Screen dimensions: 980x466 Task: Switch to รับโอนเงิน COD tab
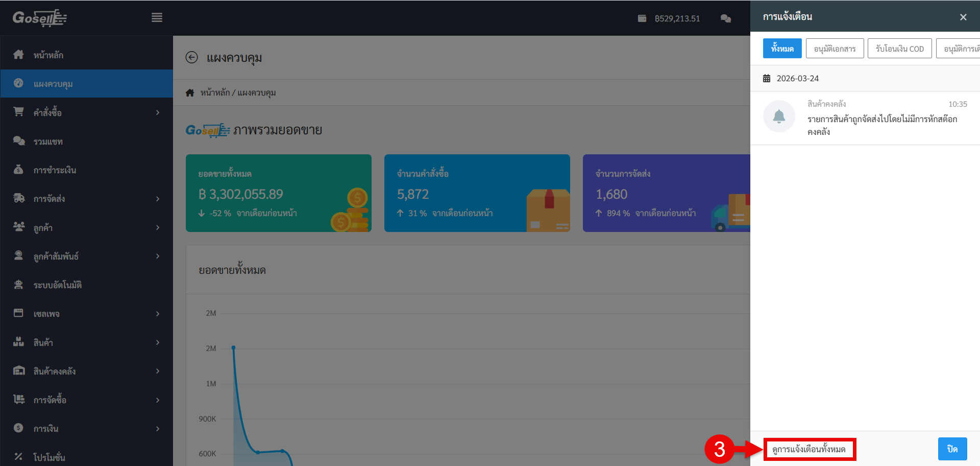(x=899, y=49)
